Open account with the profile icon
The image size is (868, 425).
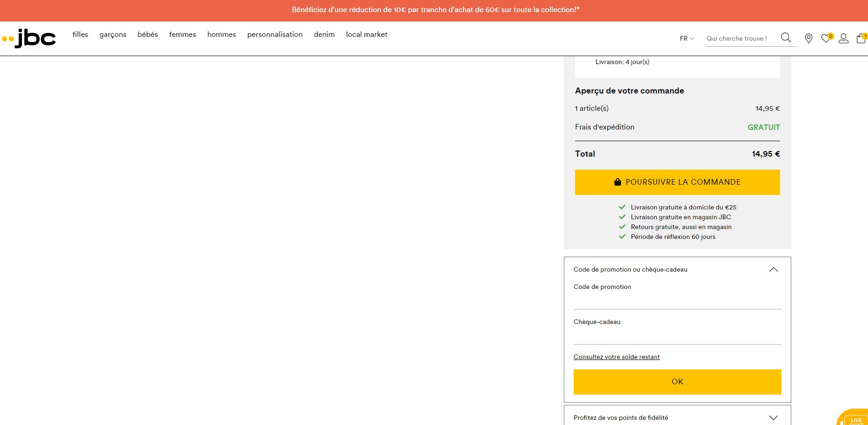[x=843, y=39]
